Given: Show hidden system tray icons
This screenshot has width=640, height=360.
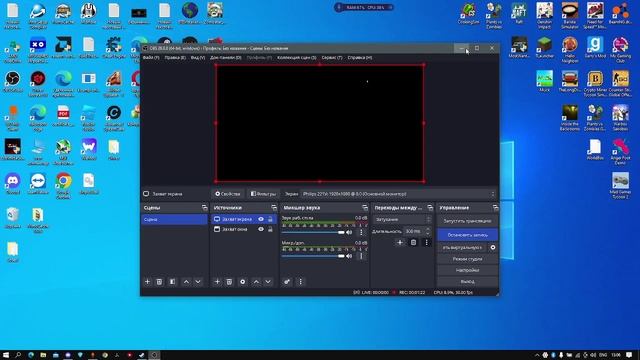Looking at the screenshot, I should click(537, 355).
